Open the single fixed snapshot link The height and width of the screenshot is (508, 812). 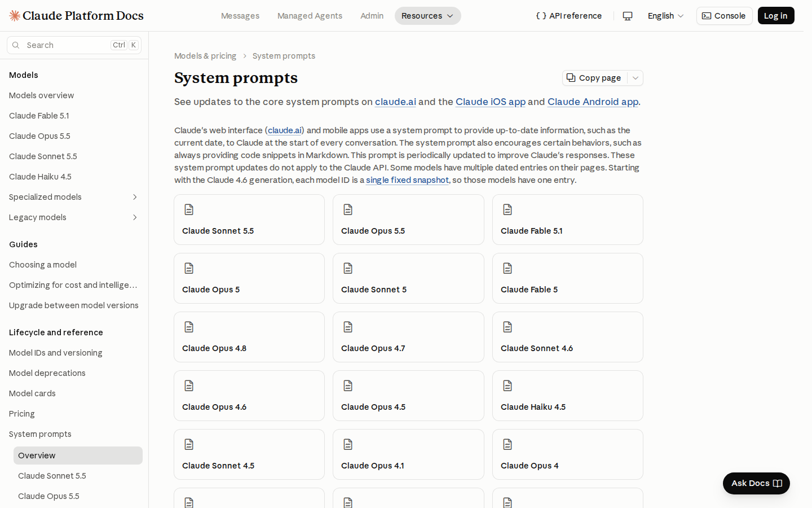point(407,180)
